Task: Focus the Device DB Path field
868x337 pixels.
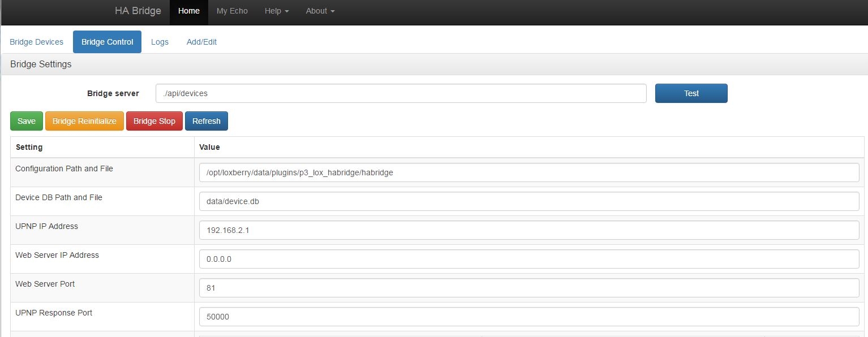Action: tap(529, 201)
